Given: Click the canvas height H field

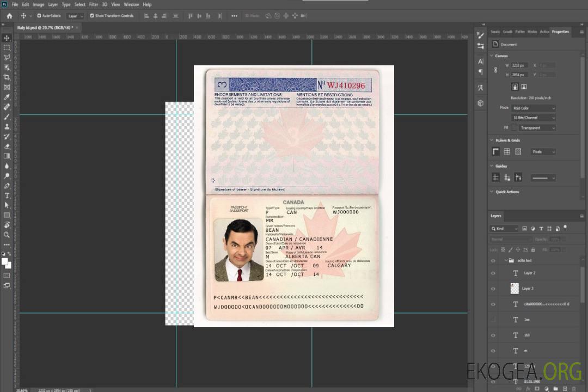Looking at the screenshot, I should (520, 75).
